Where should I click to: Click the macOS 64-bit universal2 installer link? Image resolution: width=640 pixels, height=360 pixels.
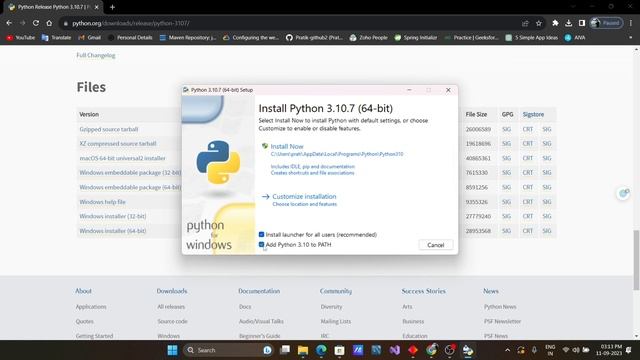(122, 158)
